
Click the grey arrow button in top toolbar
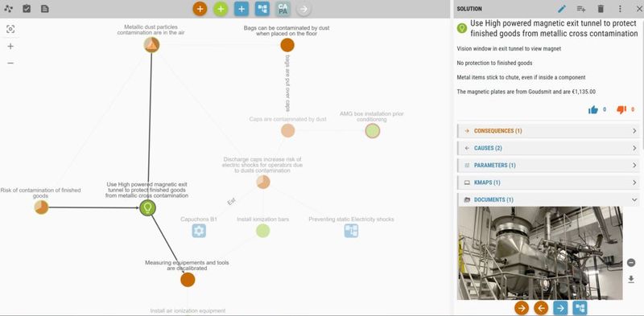coord(303,9)
